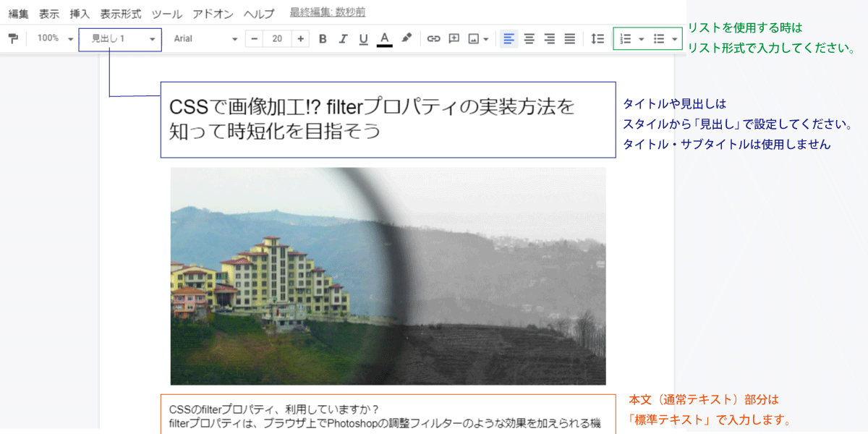Select justify alignment
Viewport: 868px width, 434px height.
pyautogui.click(x=570, y=39)
